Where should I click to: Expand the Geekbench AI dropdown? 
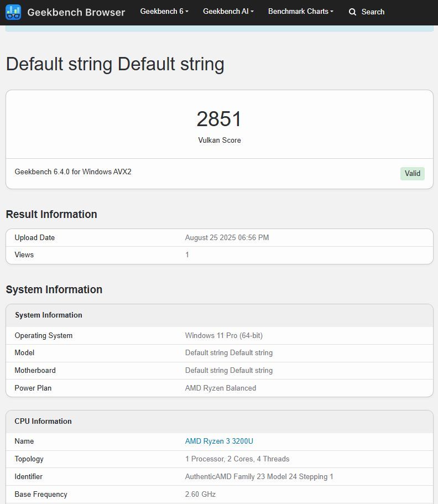228,12
